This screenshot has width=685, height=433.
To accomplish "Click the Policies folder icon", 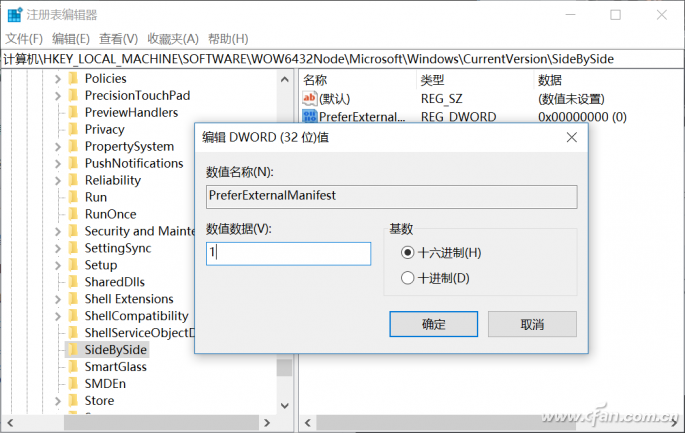I will pyautogui.click(x=73, y=79).
